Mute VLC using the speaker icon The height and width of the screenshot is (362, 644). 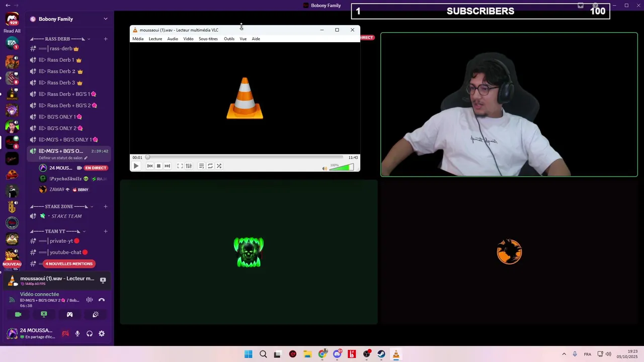pos(325,168)
